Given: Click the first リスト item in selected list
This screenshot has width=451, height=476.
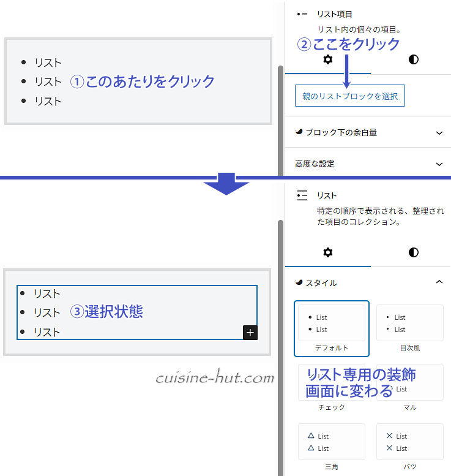Looking at the screenshot, I should pyautogui.click(x=47, y=293).
